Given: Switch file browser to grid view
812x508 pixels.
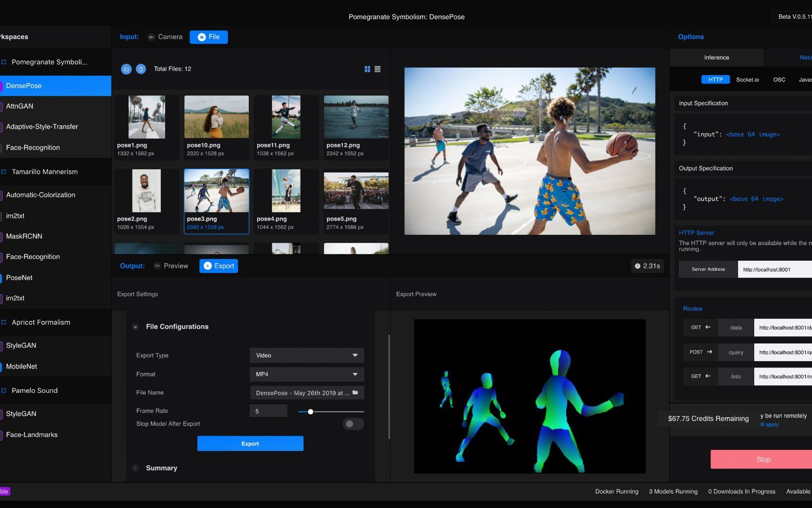Looking at the screenshot, I should 367,69.
